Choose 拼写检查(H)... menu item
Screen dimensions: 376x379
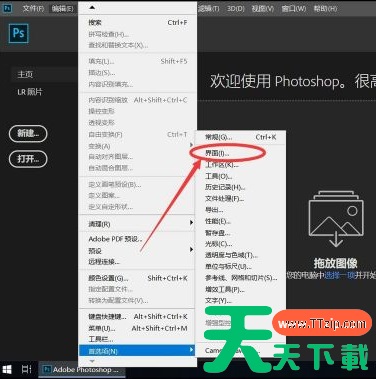click(x=137, y=34)
